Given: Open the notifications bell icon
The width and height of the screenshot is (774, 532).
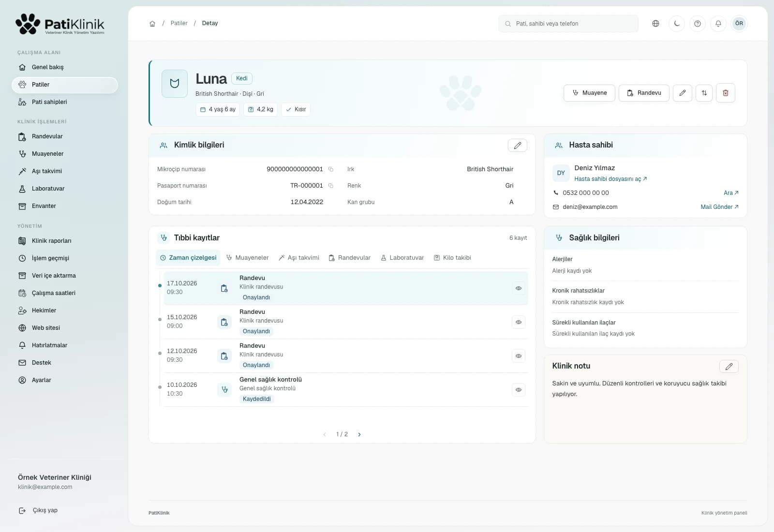Looking at the screenshot, I should tap(718, 23).
